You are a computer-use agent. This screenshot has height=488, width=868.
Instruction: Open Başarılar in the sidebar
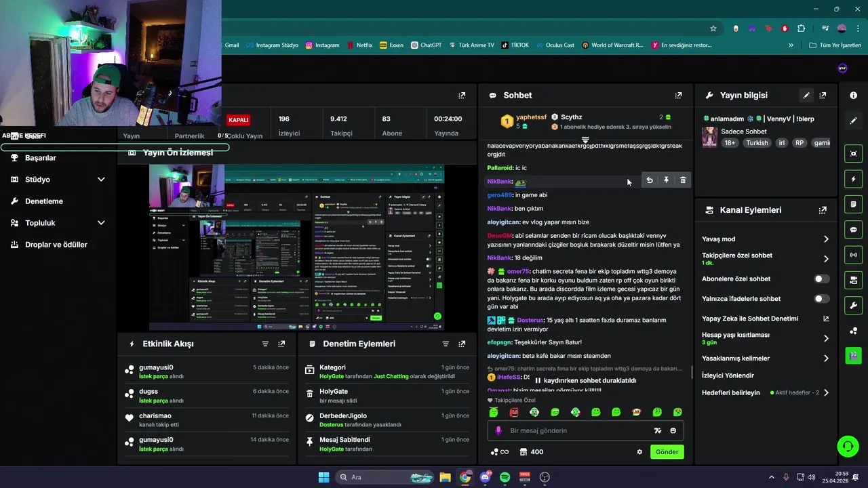(x=41, y=158)
